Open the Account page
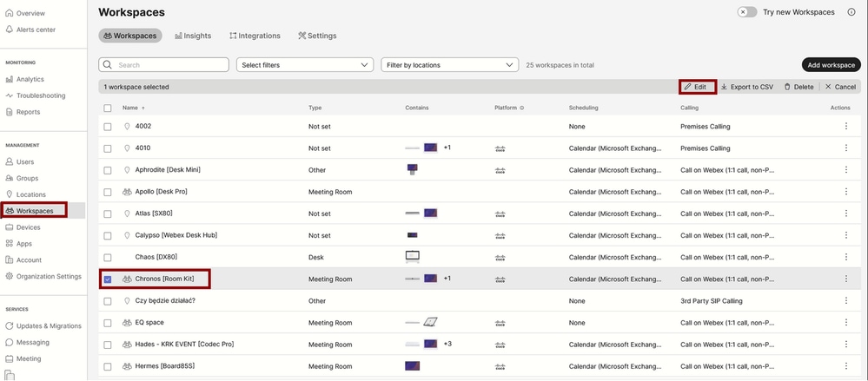This screenshot has width=868, height=381. (23, 259)
